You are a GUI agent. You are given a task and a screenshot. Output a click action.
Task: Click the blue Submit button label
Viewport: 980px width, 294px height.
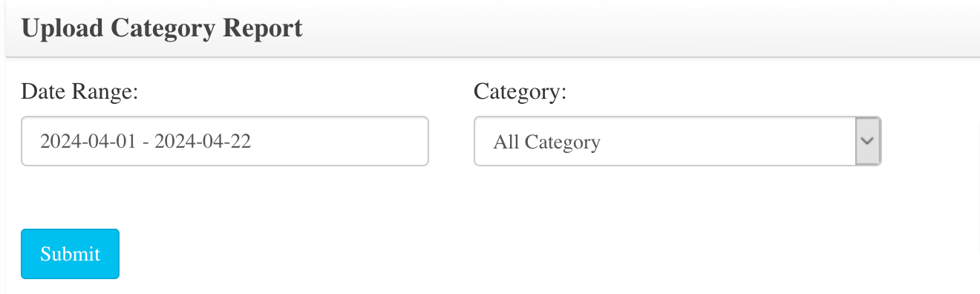click(x=70, y=254)
